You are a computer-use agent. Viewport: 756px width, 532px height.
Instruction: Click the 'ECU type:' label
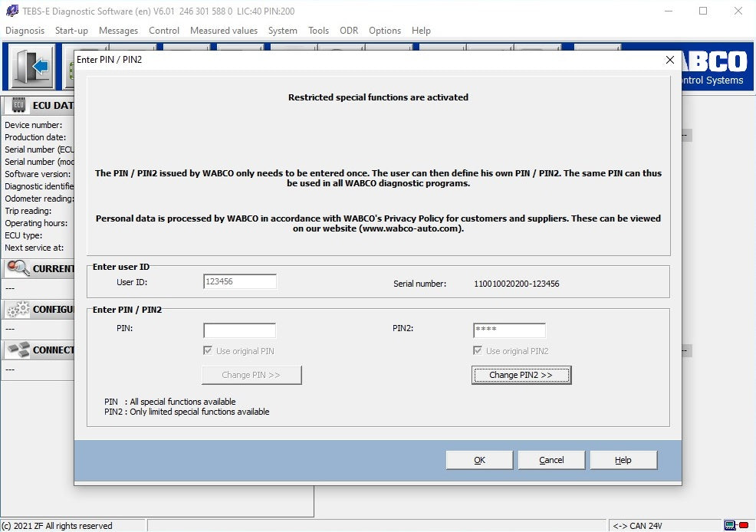coord(24,235)
